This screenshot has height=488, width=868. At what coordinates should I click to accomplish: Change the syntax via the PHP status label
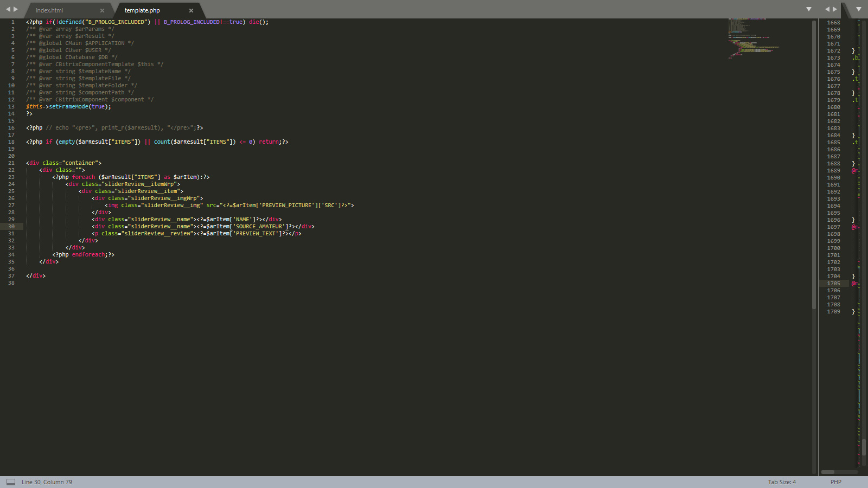[x=836, y=482]
